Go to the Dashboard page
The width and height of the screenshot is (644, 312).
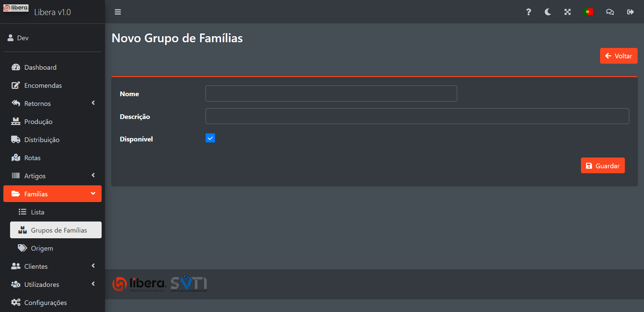click(x=40, y=67)
